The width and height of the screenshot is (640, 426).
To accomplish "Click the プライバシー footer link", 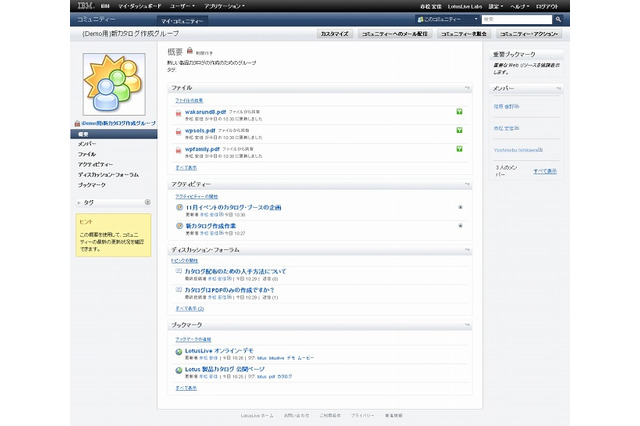I will pyautogui.click(x=362, y=415).
